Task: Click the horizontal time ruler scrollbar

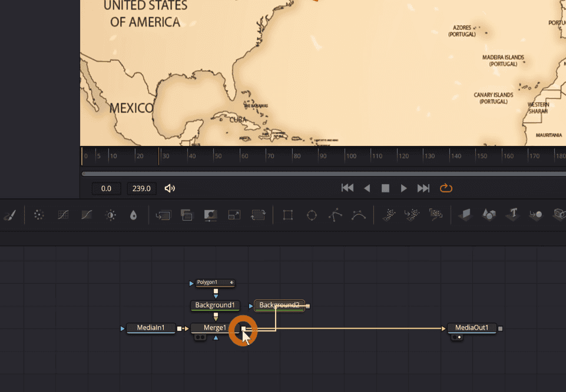Action: pyautogui.click(x=323, y=174)
